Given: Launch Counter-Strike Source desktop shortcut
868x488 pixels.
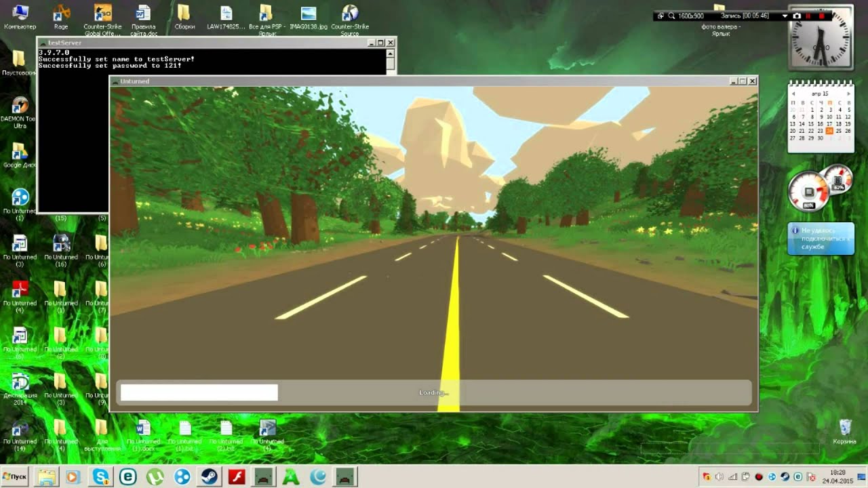Looking at the screenshot, I should (350, 20).
